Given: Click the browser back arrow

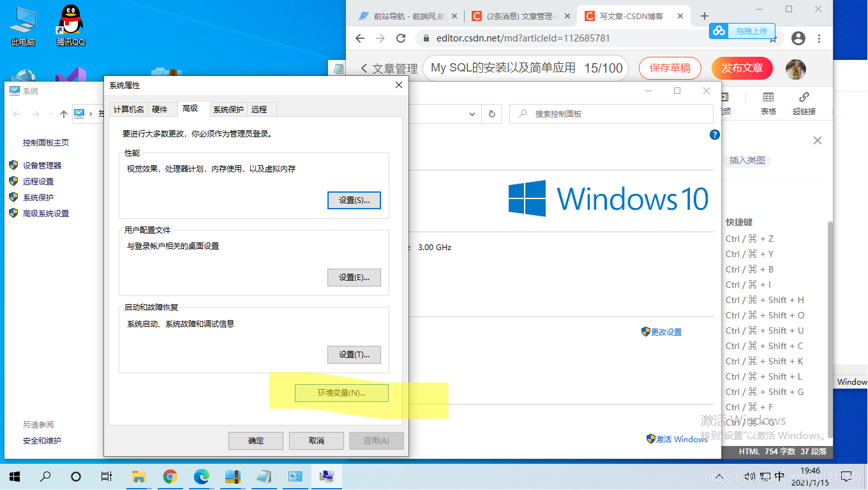Looking at the screenshot, I should [360, 38].
